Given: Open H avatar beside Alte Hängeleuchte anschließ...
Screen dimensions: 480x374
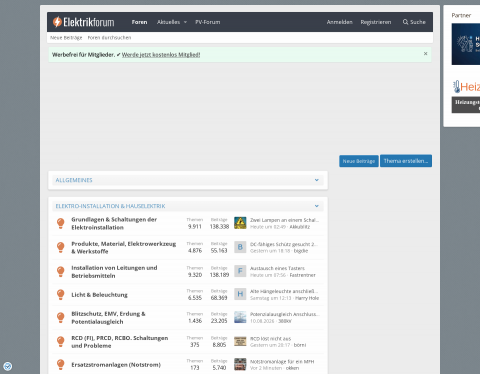Looking at the screenshot, I should (240, 294).
